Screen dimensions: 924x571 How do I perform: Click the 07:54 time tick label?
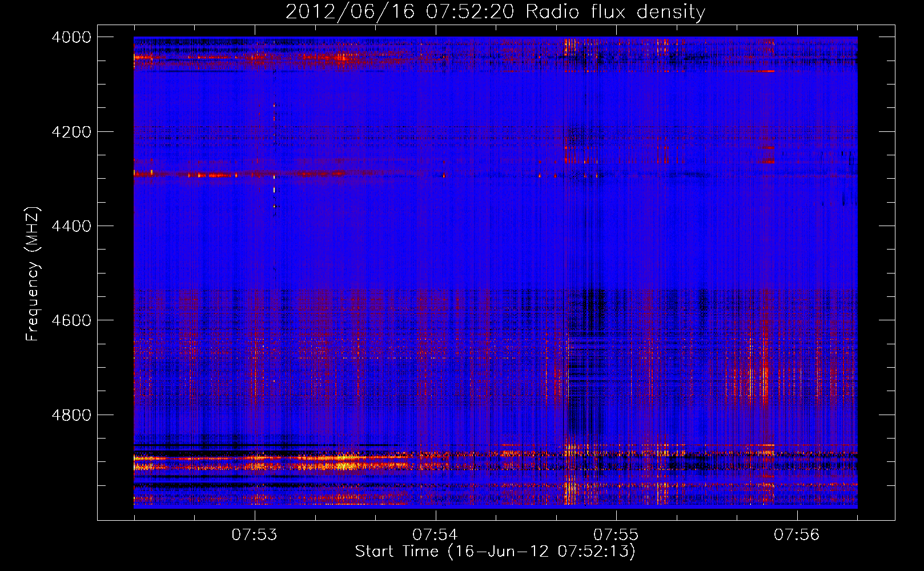(x=435, y=535)
